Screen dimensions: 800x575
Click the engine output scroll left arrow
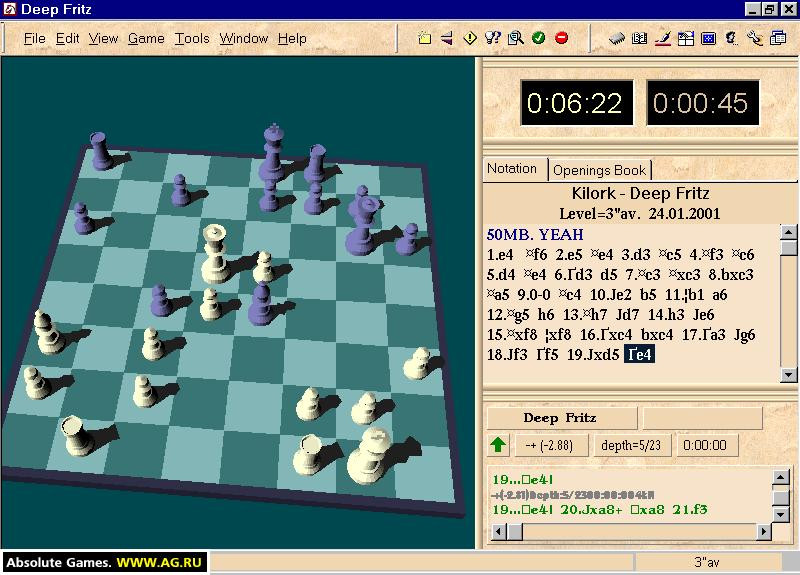[x=498, y=532]
